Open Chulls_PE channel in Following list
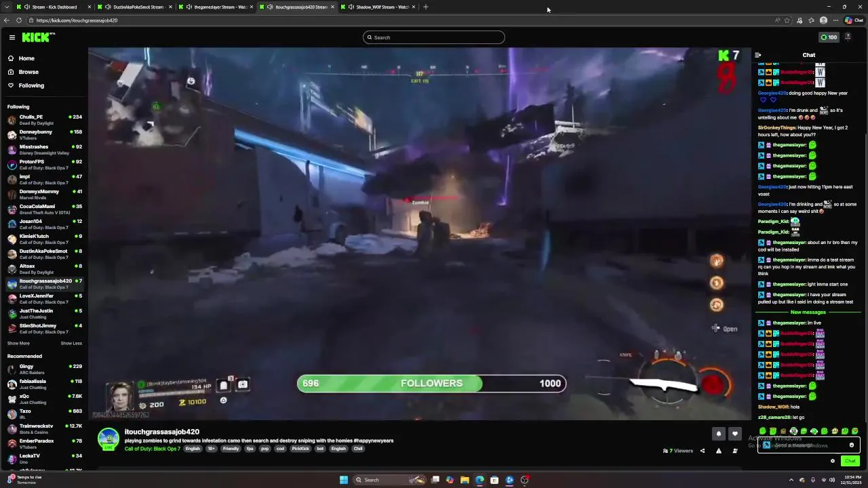This screenshot has width=868, height=488. [x=44, y=119]
